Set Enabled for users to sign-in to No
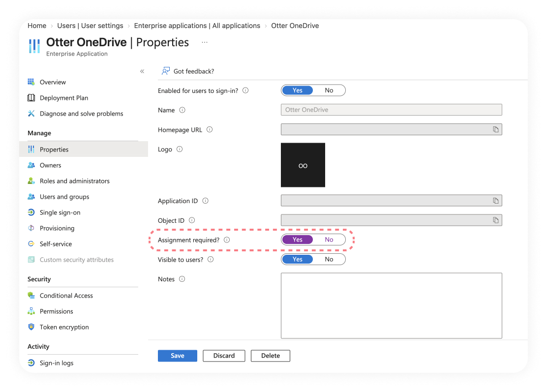The image size is (547, 392). coord(329,90)
